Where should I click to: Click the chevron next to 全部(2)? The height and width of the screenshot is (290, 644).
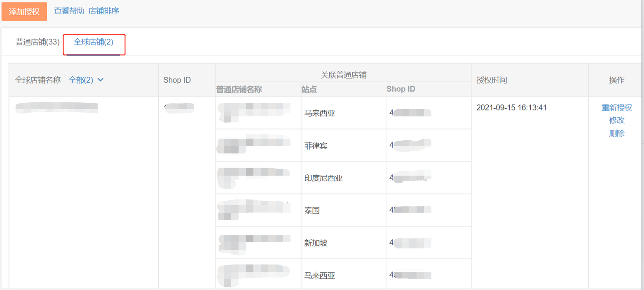[100, 80]
